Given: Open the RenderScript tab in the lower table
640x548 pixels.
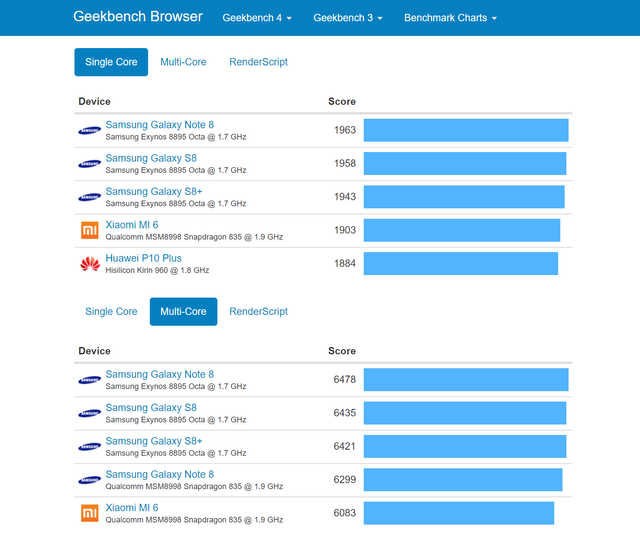Looking at the screenshot, I should pyautogui.click(x=258, y=311).
